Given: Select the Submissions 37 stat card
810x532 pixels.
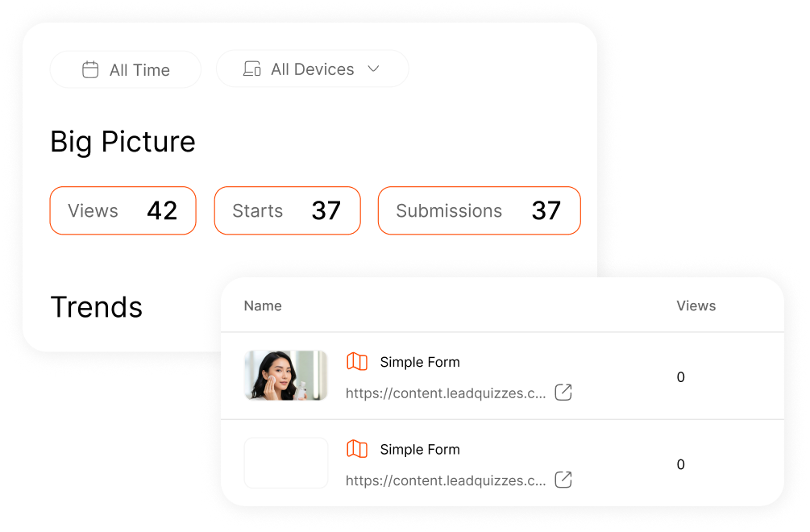Looking at the screenshot, I should (x=479, y=211).
